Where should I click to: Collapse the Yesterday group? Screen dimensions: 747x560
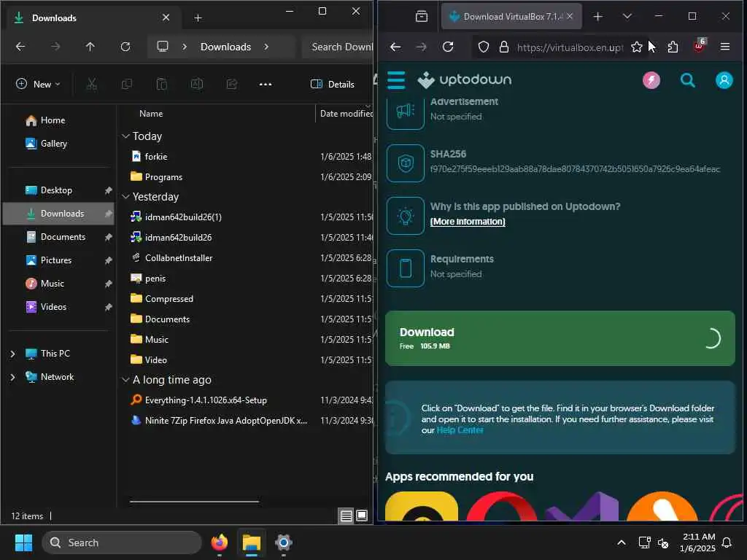click(125, 197)
